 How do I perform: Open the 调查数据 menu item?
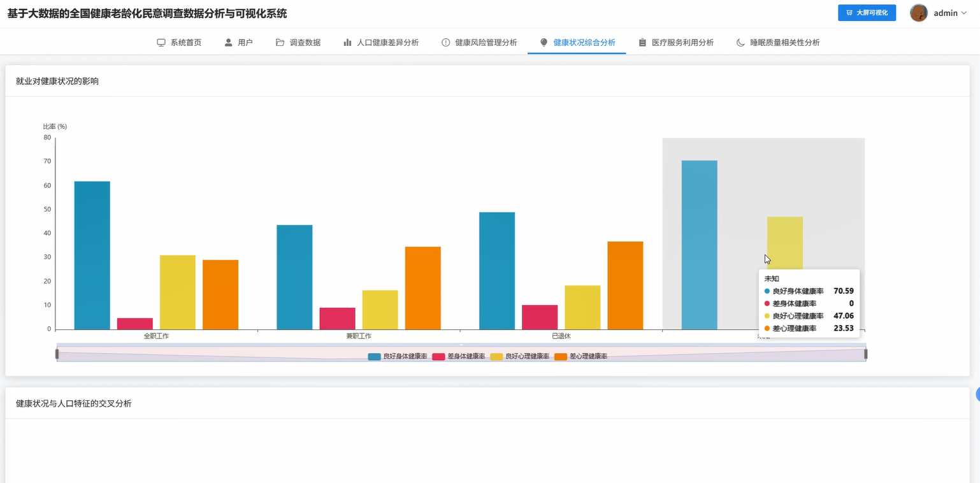(298, 43)
